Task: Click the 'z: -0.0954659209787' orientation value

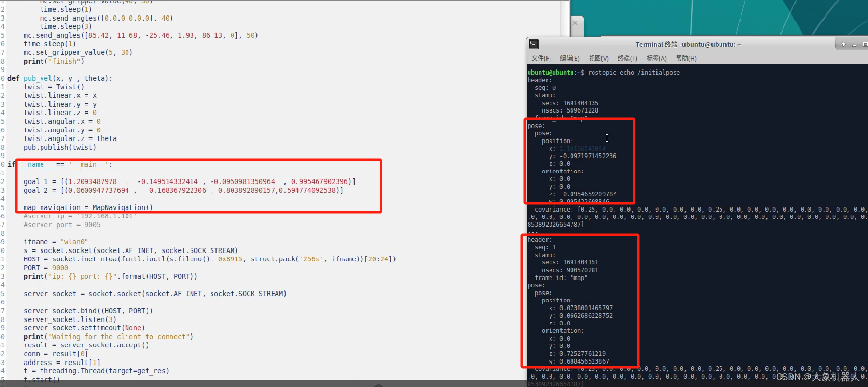Action: coord(583,194)
